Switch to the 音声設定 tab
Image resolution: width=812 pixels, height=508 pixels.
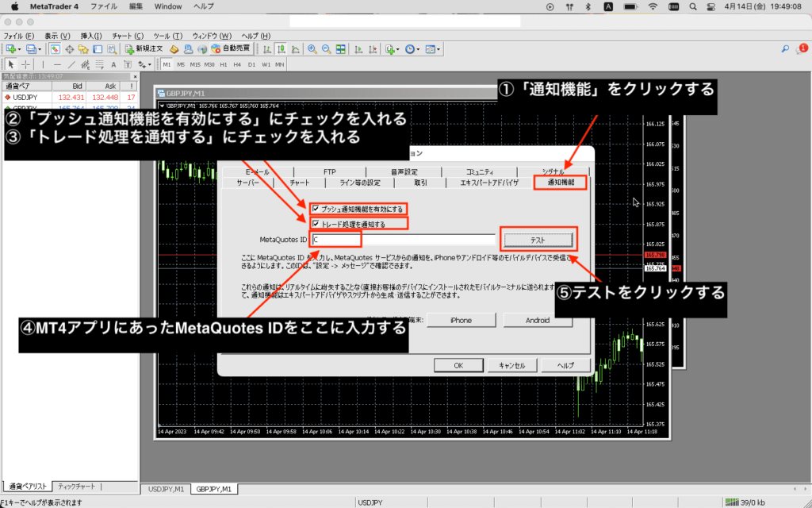tap(404, 171)
